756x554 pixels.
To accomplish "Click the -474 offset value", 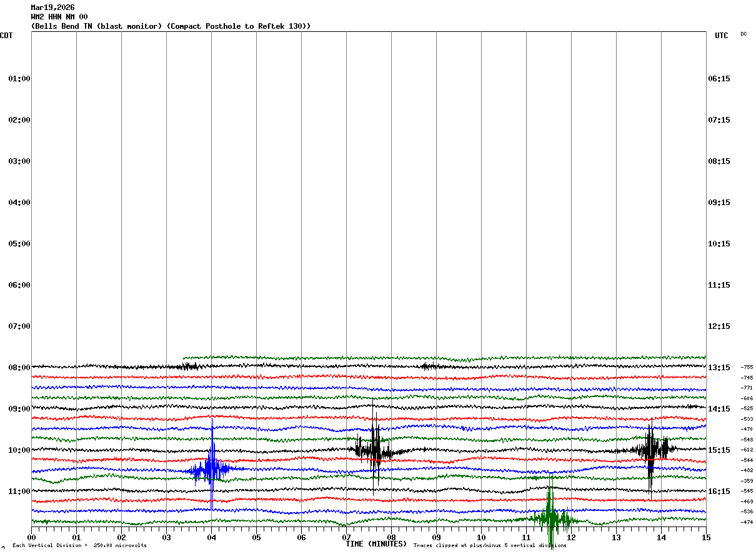I will (747, 522).
